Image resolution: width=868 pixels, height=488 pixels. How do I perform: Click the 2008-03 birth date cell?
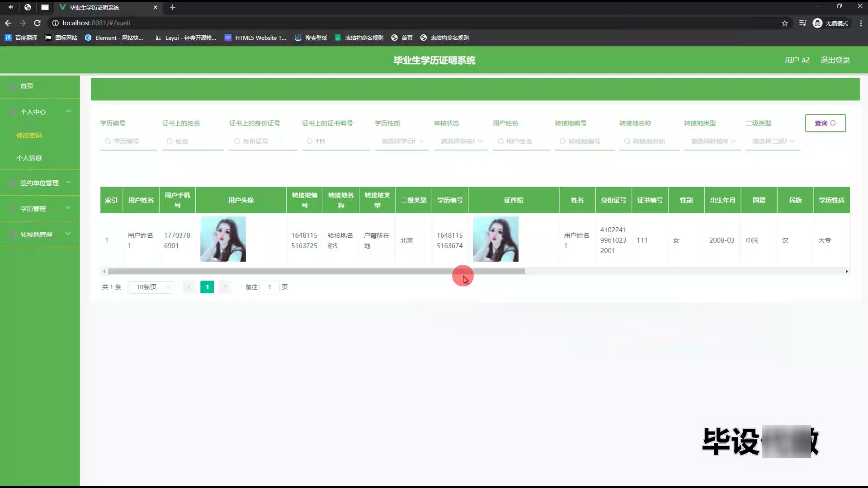(722, 240)
